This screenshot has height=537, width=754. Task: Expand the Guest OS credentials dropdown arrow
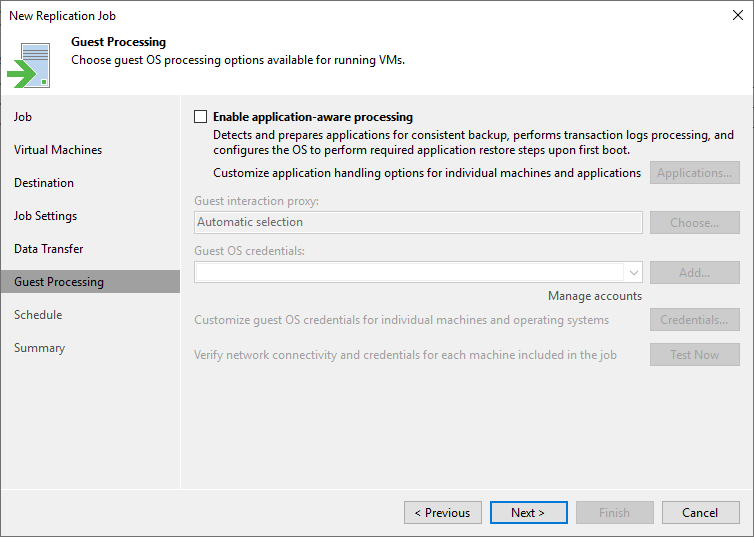tap(634, 273)
